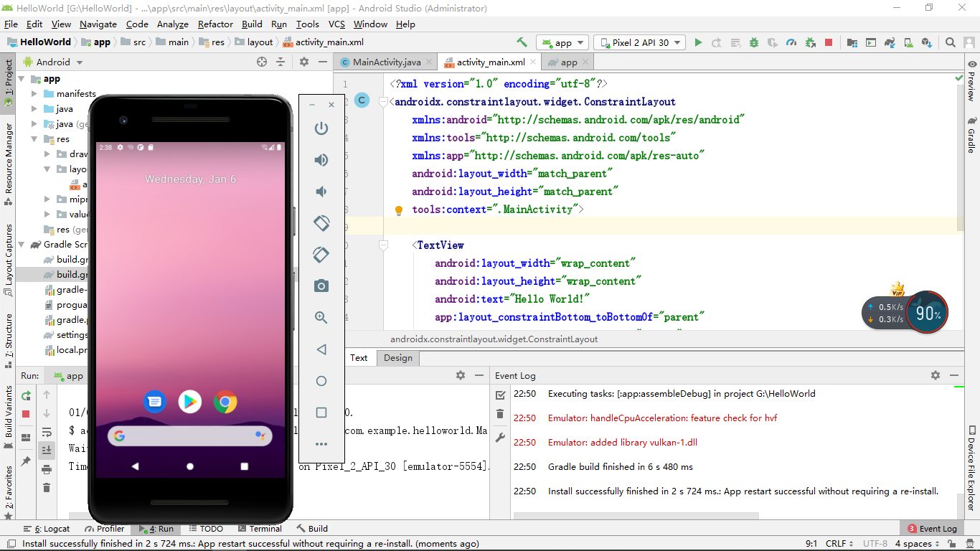Screen dimensions: 980x551
Task: Open the Refactor menu
Action: point(215,24)
